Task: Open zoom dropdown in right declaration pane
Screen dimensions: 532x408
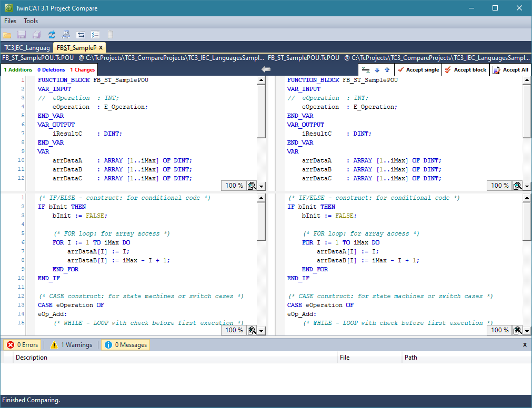Action: pyautogui.click(x=527, y=186)
